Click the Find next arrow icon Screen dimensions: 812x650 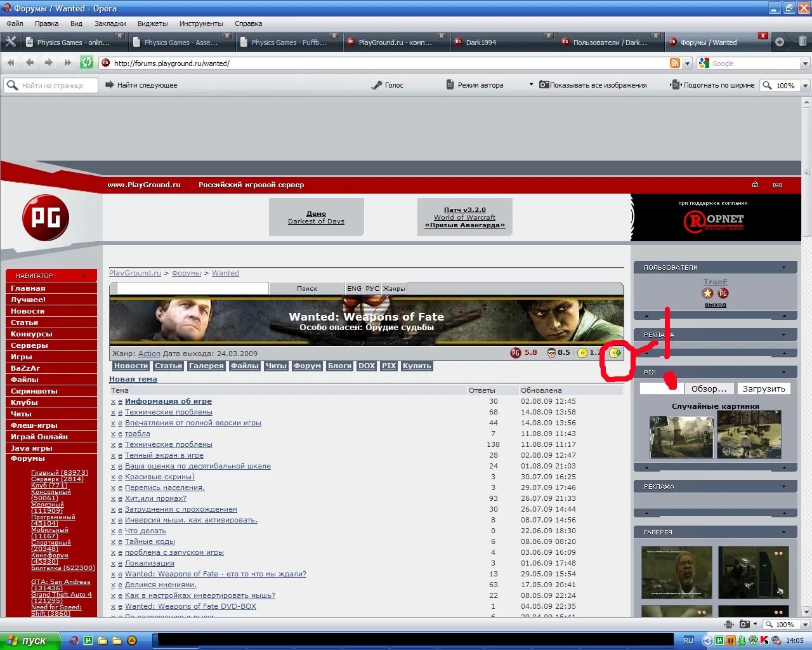click(x=109, y=84)
